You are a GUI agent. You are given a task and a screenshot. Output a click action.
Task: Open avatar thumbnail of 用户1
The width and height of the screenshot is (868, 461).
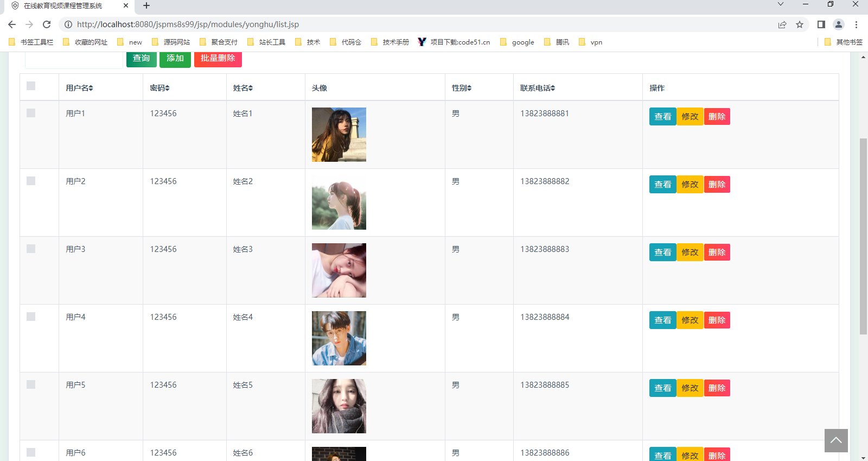point(339,135)
